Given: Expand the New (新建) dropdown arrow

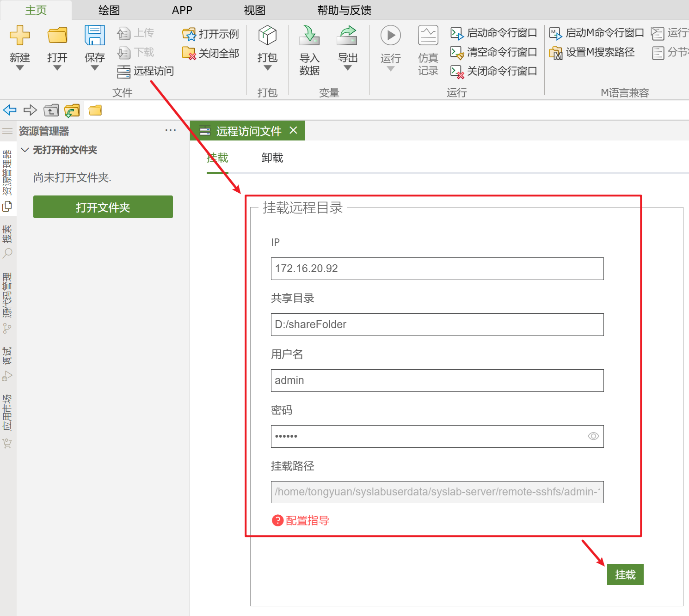Looking at the screenshot, I should (19, 68).
